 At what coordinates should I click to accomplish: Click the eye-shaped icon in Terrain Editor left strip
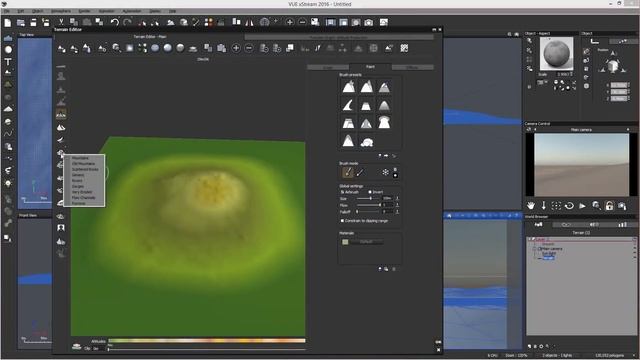tap(61, 216)
